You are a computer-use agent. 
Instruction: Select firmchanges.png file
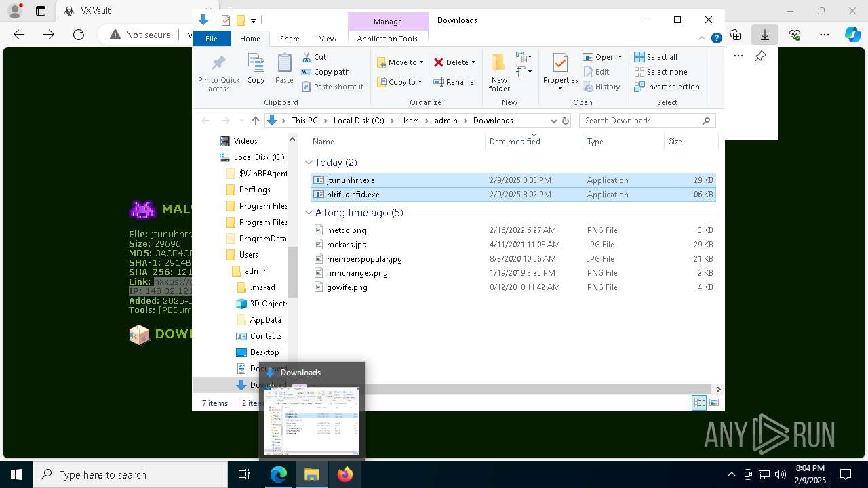tap(513, 273)
